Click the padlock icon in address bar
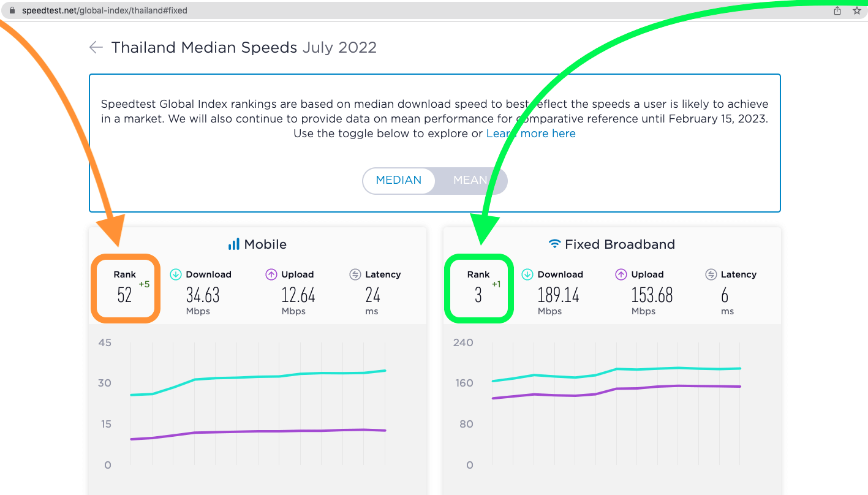The height and width of the screenshot is (495, 868). 13,10
